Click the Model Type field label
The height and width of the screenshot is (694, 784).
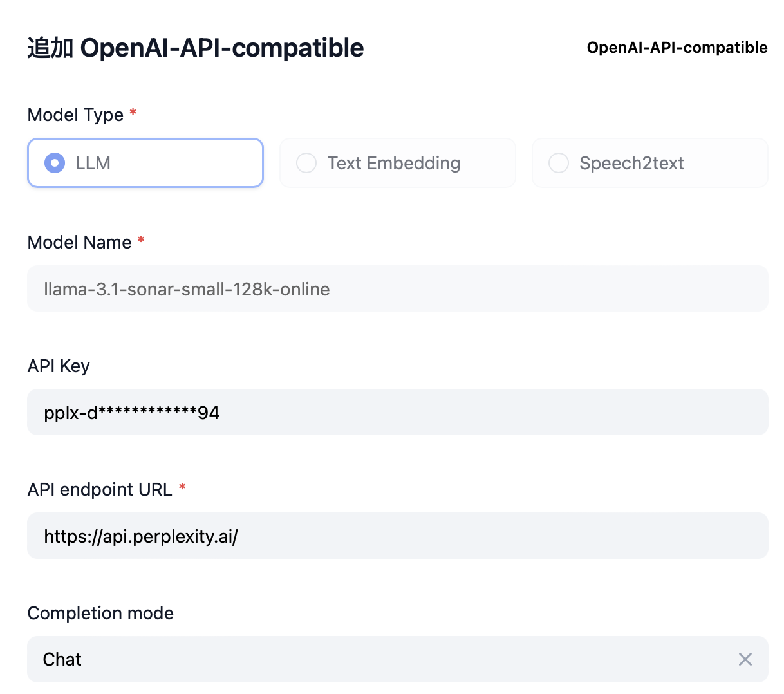[x=75, y=115]
